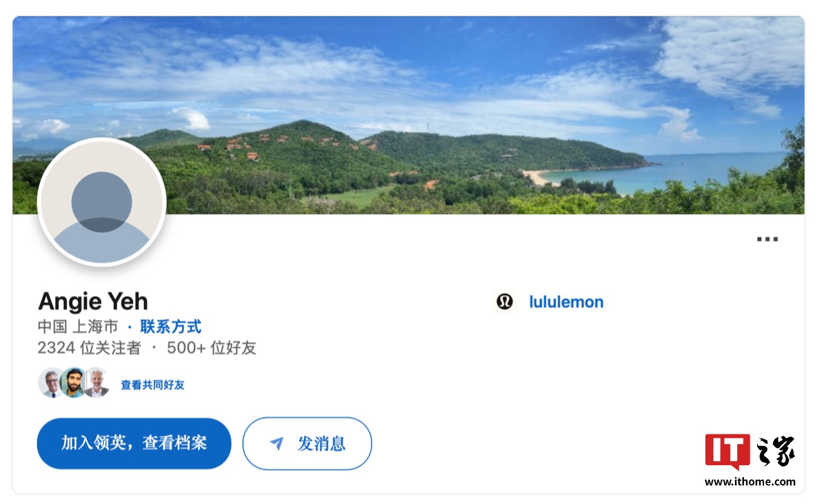Image resolution: width=821 pixels, height=504 pixels.
Task: Open the three-dot more options menu
Action: coord(767,239)
